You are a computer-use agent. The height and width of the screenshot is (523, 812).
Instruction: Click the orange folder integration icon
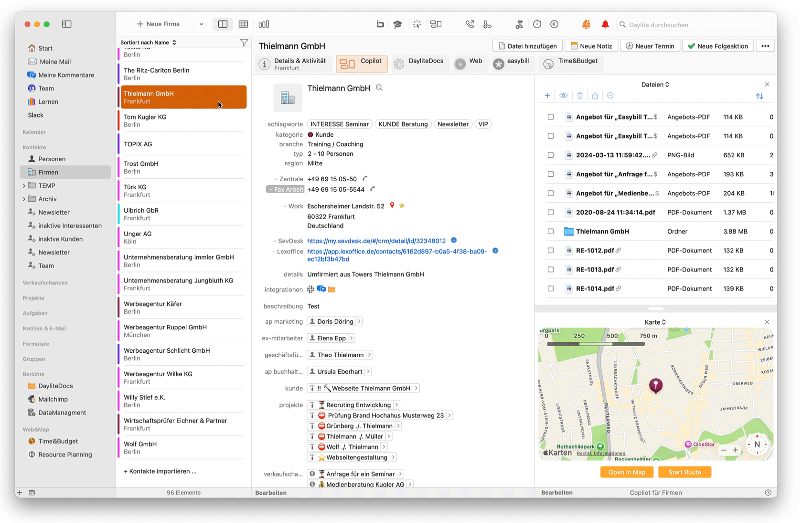[x=332, y=289]
